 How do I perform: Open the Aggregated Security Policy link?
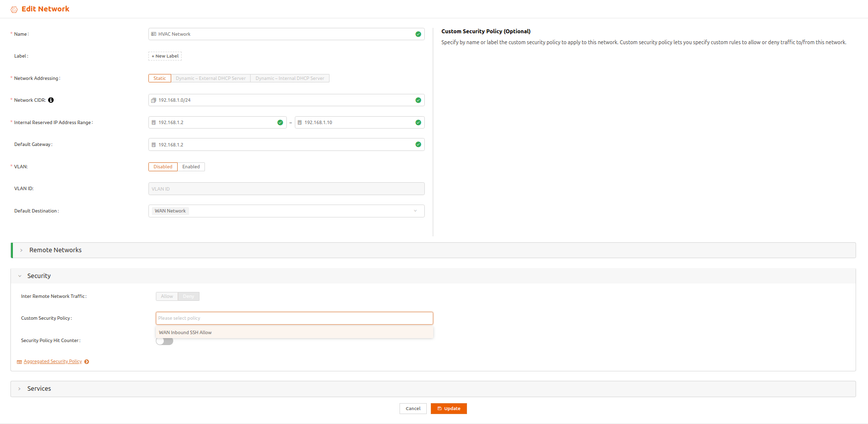click(53, 361)
